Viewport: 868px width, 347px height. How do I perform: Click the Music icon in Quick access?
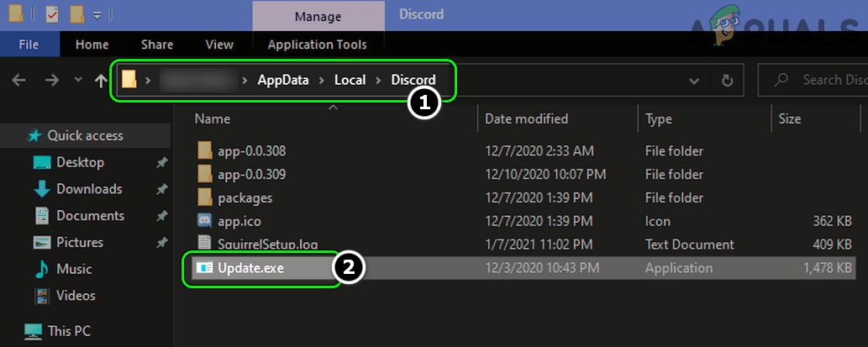41,269
